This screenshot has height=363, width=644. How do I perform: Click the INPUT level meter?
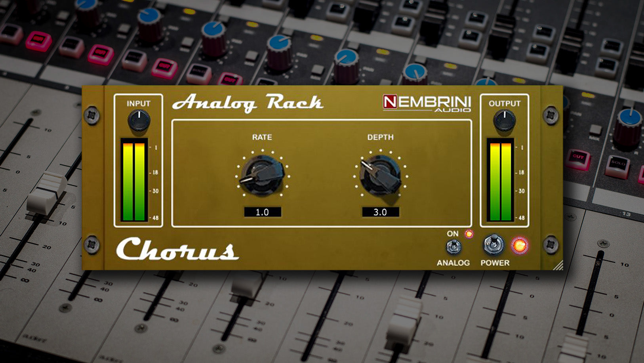pos(134,180)
